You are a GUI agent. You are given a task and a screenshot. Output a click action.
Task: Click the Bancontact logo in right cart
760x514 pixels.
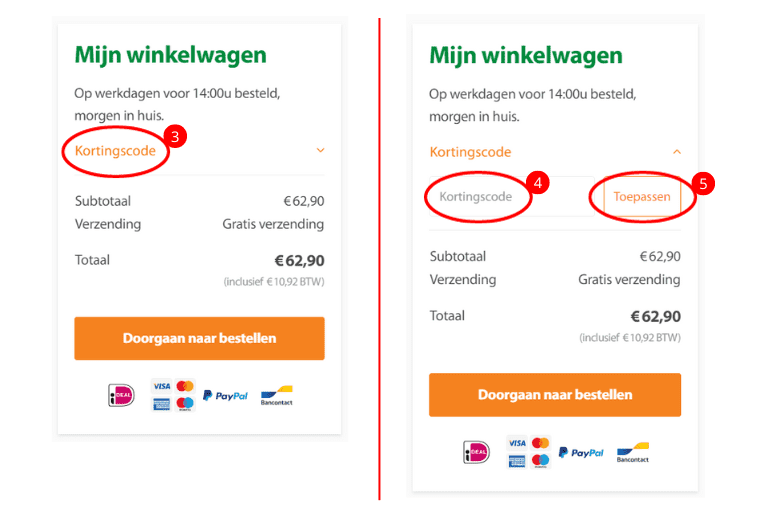pos(633,452)
